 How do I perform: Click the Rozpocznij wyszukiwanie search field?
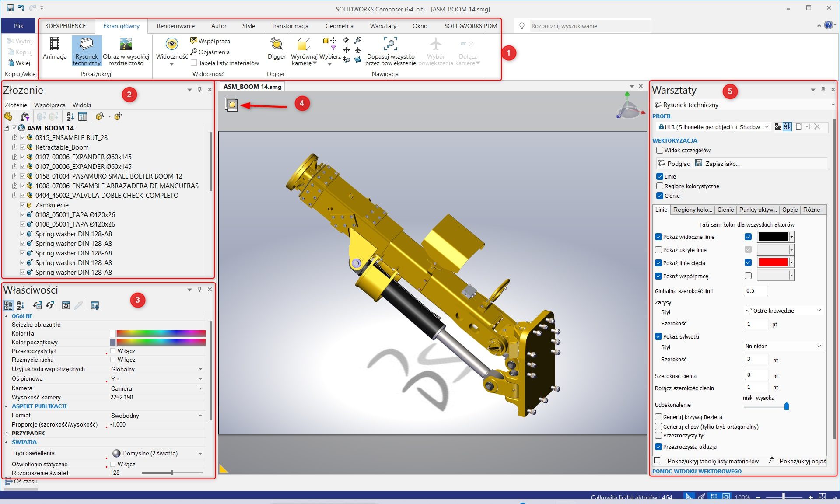590,26
